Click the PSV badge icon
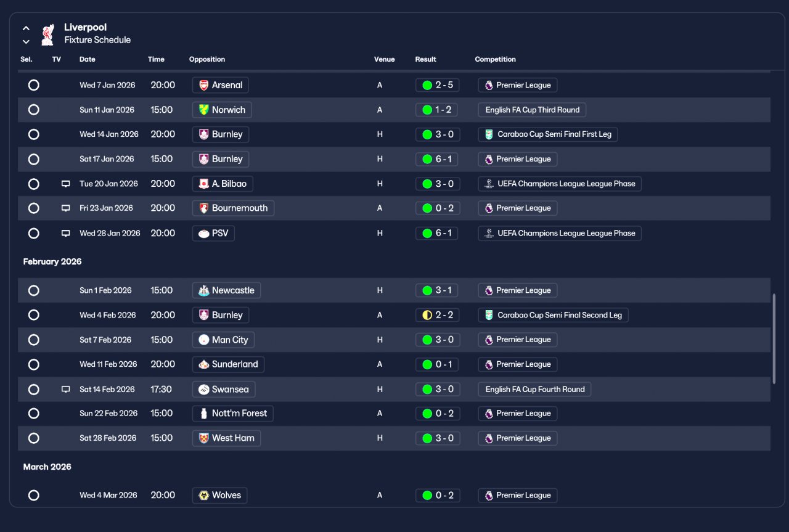 (203, 234)
